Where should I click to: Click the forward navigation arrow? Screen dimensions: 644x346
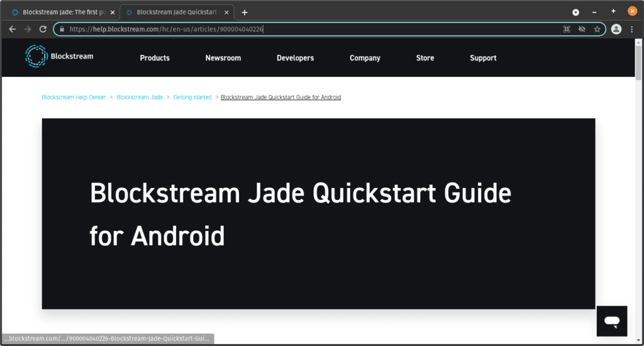(28, 29)
